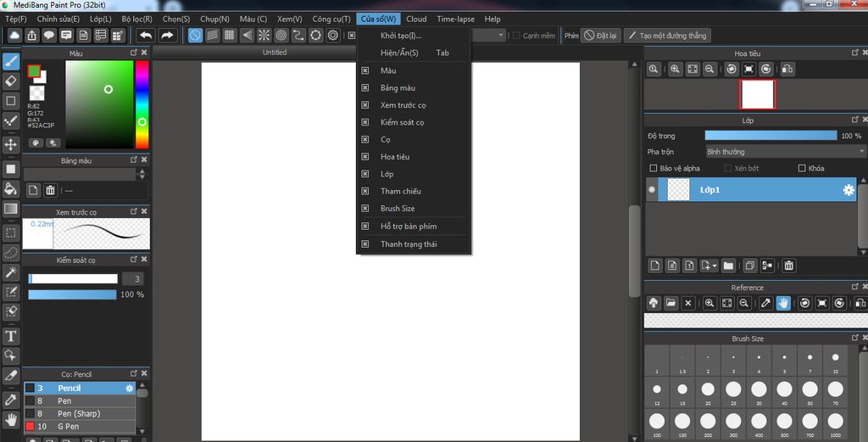The image size is (868, 442).
Task: Delete layer with trash icon in Lớp panel
Action: click(789, 266)
